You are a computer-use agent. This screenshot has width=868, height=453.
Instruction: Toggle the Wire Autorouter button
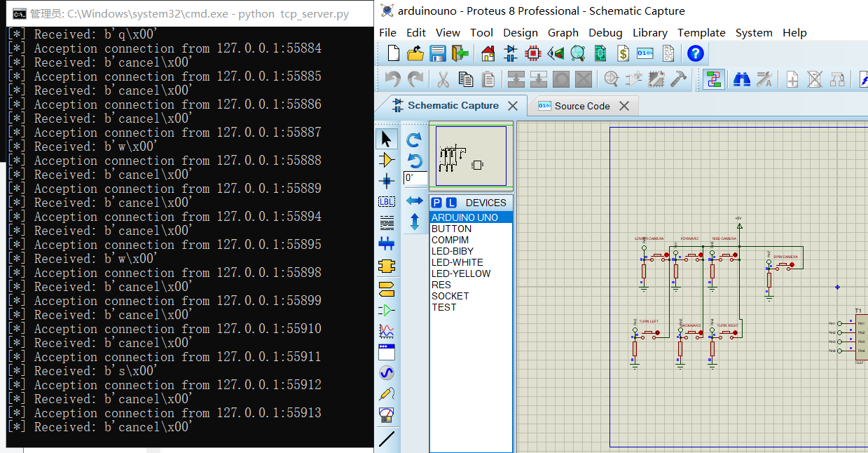714,79
